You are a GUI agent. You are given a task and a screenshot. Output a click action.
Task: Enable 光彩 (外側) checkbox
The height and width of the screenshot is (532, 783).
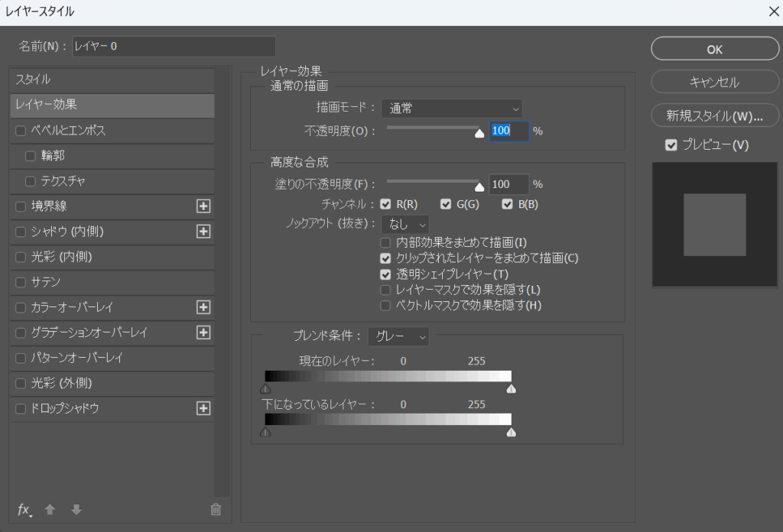point(21,384)
